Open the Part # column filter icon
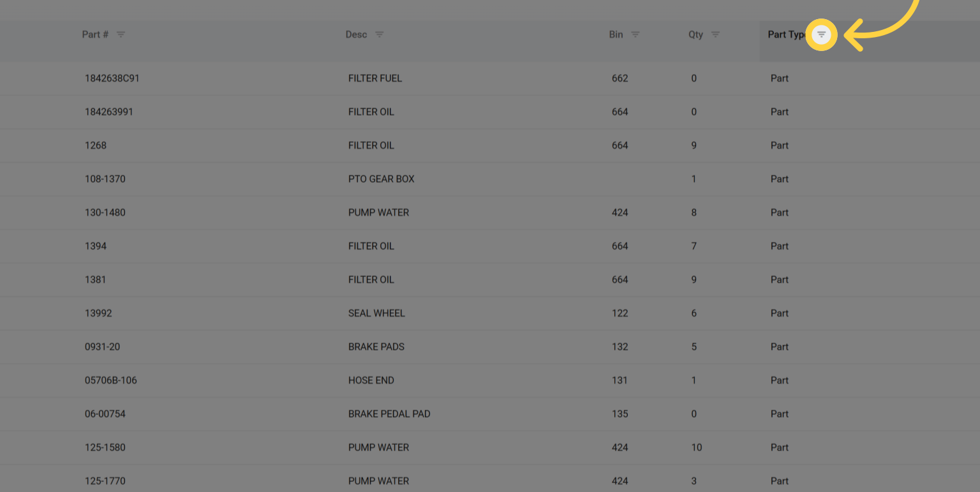Image resolution: width=980 pixels, height=492 pixels. pos(121,34)
